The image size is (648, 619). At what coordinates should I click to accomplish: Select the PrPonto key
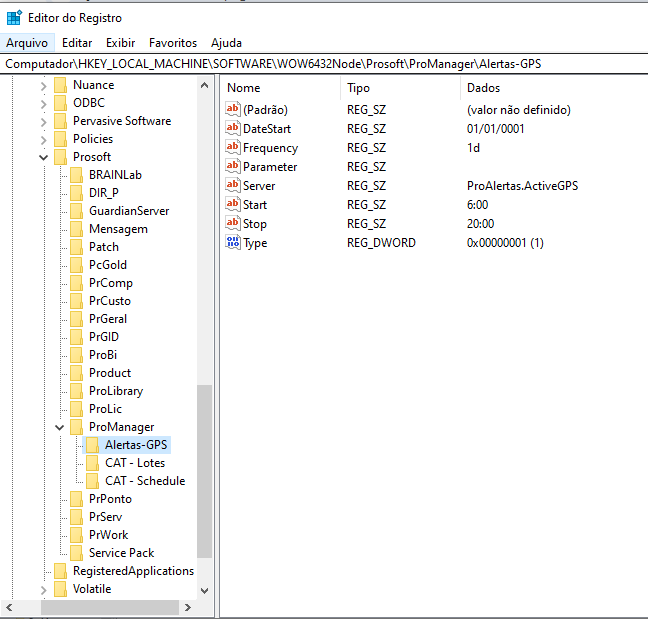click(110, 499)
